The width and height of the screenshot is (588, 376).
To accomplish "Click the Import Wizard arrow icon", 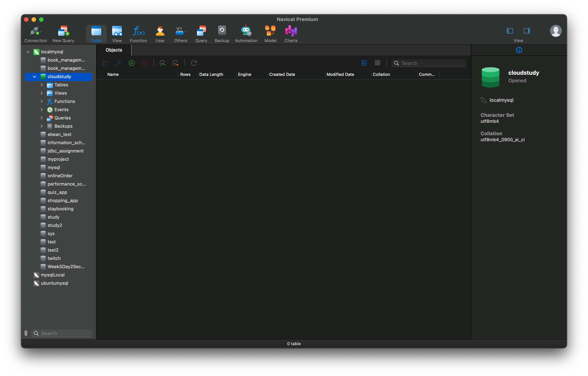I will pos(163,63).
